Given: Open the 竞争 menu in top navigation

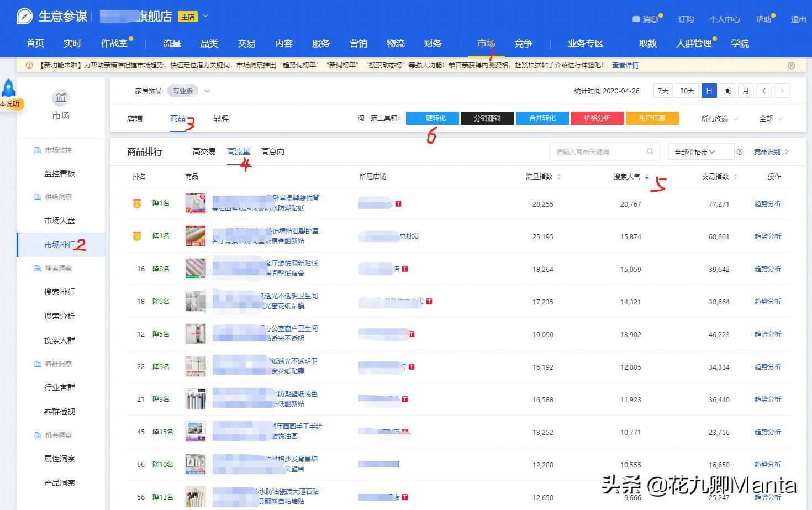Looking at the screenshot, I should coord(523,43).
